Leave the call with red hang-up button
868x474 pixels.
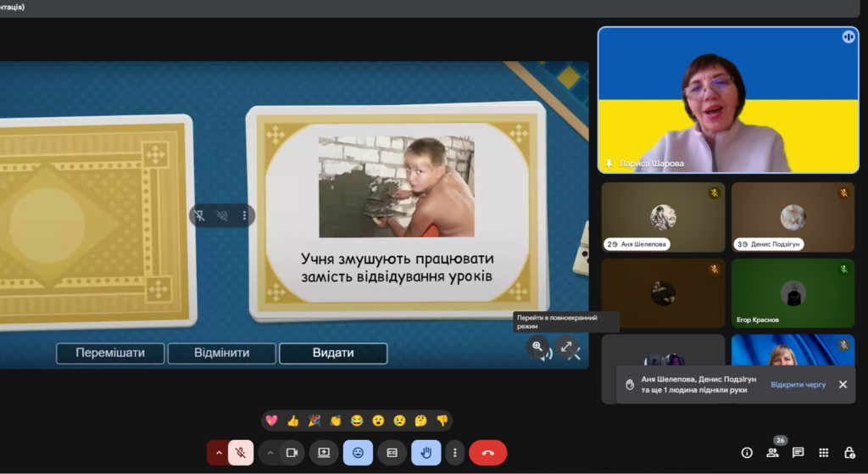click(487, 453)
